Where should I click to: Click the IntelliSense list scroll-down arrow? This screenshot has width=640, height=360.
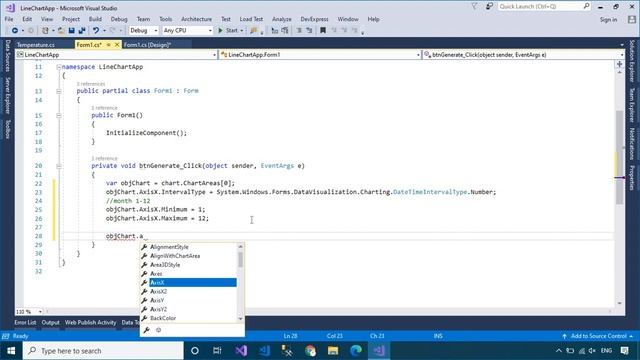pos(240,319)
